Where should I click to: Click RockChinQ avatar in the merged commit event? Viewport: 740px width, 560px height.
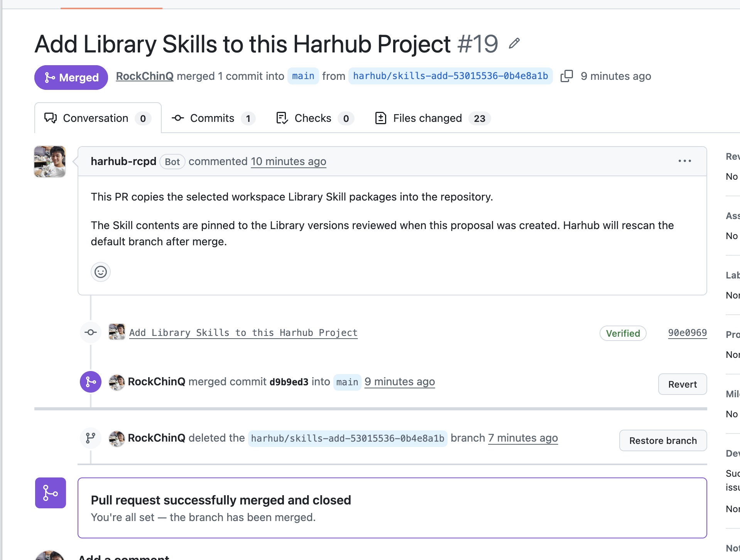click(117, 382)
